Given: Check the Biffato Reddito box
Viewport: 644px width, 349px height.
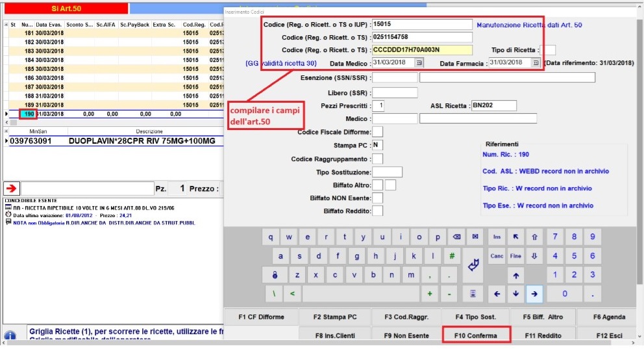Looking at the screenshot, I should (377, 211).
